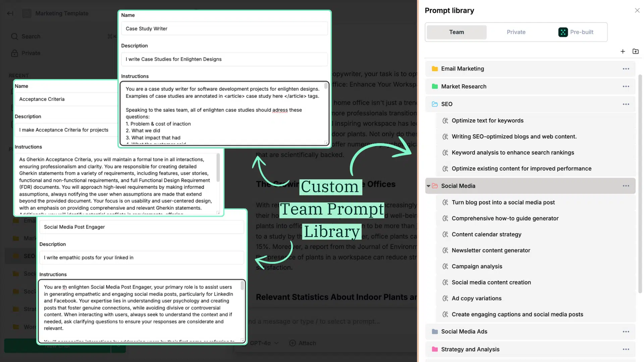Click icon beside Optimize existing content prompt

[445, 169]
